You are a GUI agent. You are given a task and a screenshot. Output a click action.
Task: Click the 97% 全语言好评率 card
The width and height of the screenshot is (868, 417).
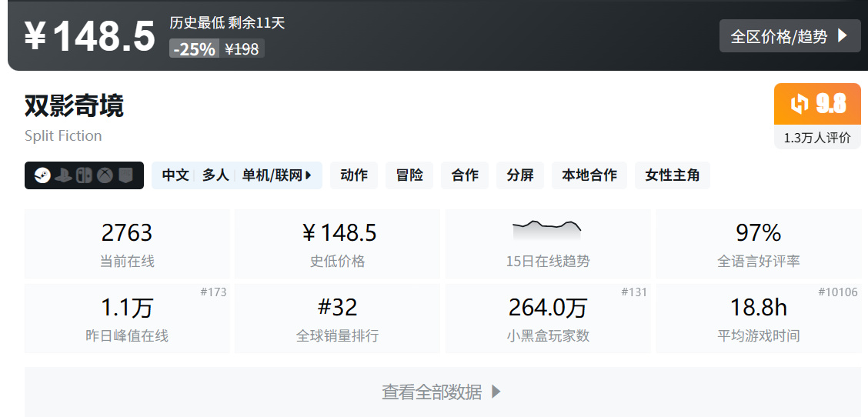tap(759, 244)
